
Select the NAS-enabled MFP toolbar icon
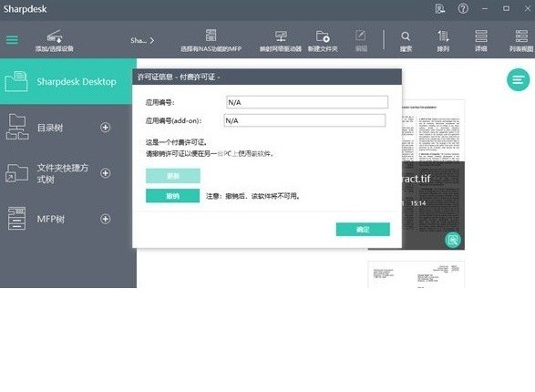point(211,36)
